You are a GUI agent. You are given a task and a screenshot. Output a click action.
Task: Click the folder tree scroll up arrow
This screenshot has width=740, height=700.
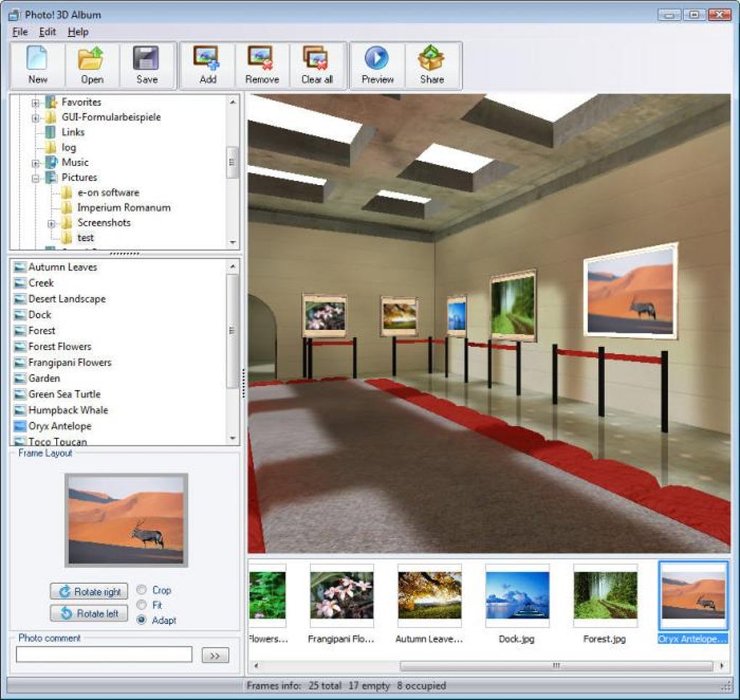click(x=233, y=102)
